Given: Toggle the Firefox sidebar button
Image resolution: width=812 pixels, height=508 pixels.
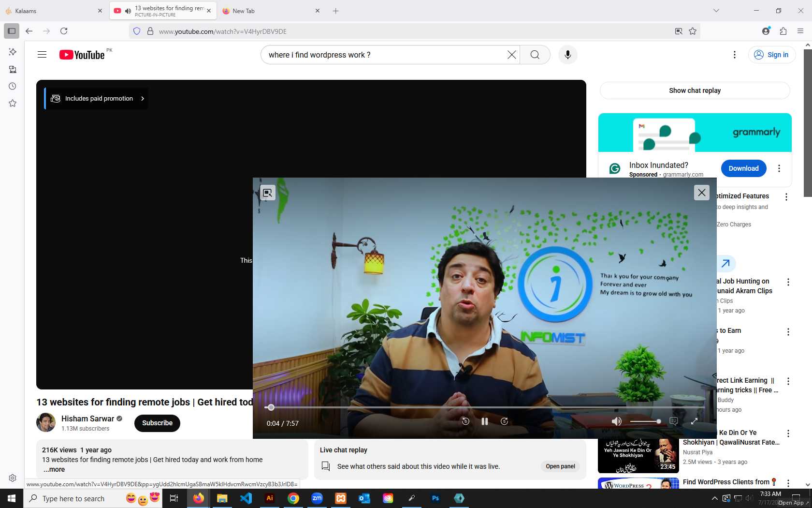Looking at the screenshot, I should coord(12,31).
